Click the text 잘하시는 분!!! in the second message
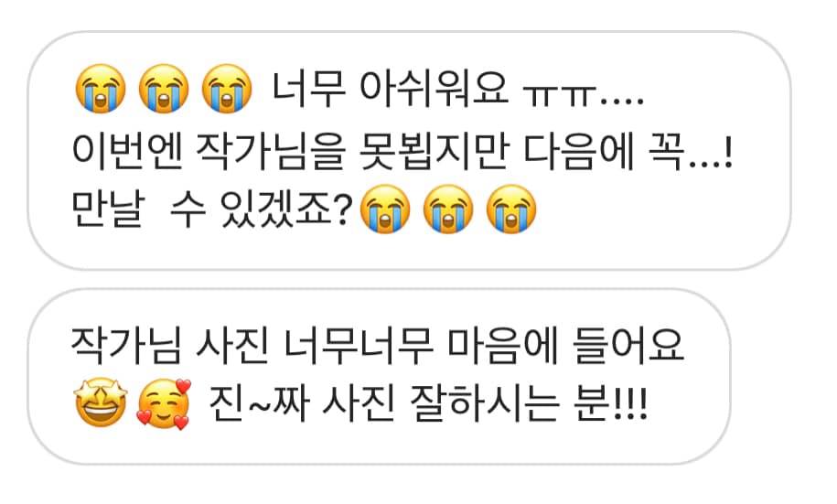The image size is (837, 504). coord(529,403)
